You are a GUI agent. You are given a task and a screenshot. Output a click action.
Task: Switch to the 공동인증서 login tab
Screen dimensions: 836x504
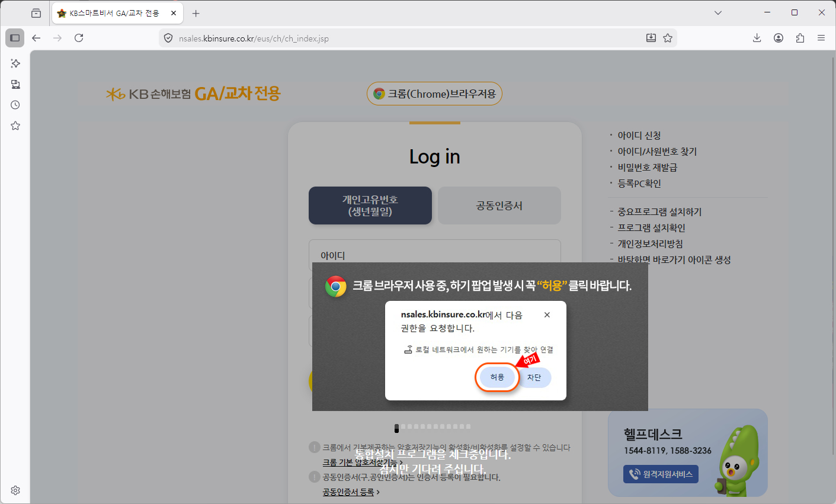pyautogui.click(x=499, y=206)
